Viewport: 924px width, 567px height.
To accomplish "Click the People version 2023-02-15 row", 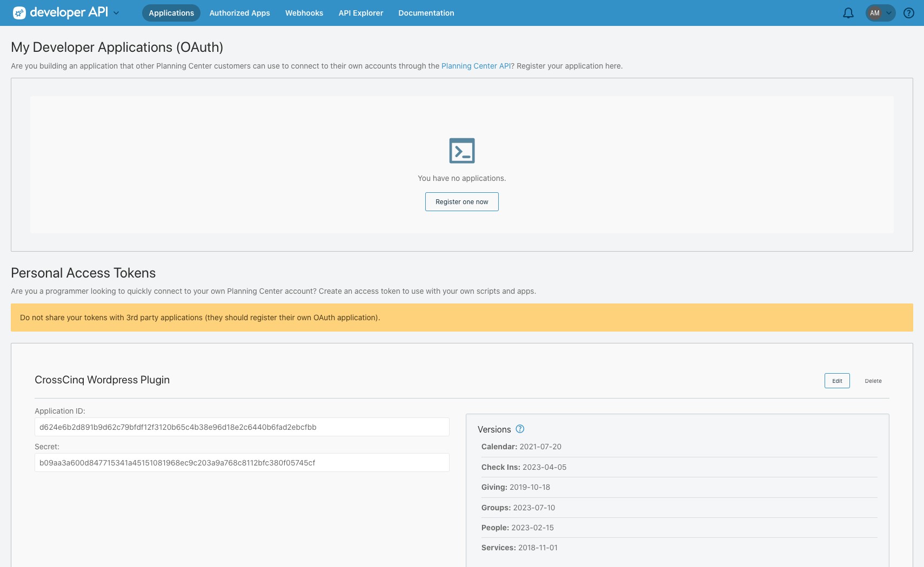I will tap(679, 528).
